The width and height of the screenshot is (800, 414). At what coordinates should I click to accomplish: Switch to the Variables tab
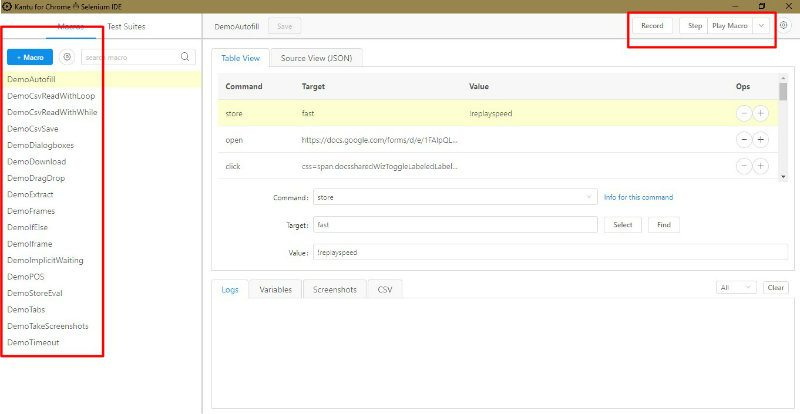click(275, 289)
